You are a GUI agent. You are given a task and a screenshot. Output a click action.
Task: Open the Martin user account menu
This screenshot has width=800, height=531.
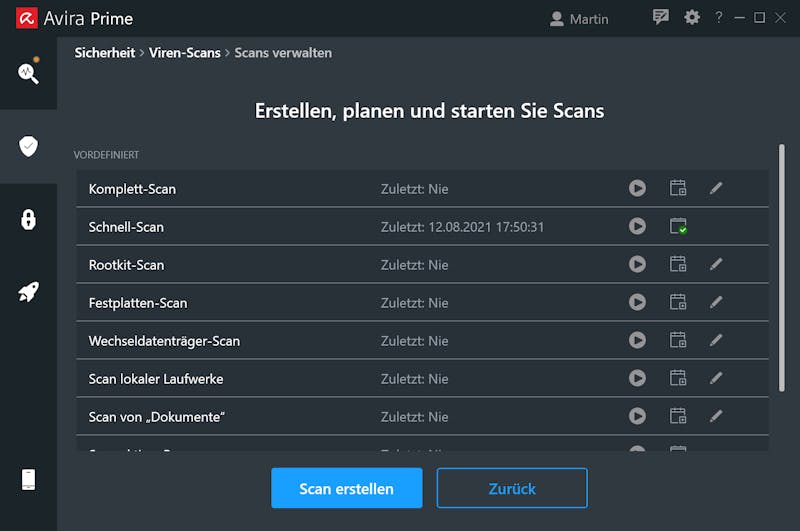point(579,19)
